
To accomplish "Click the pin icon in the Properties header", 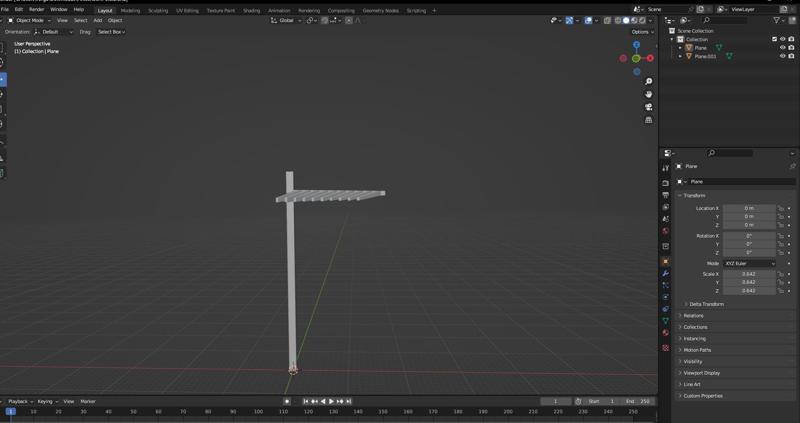I will [792, 166].
